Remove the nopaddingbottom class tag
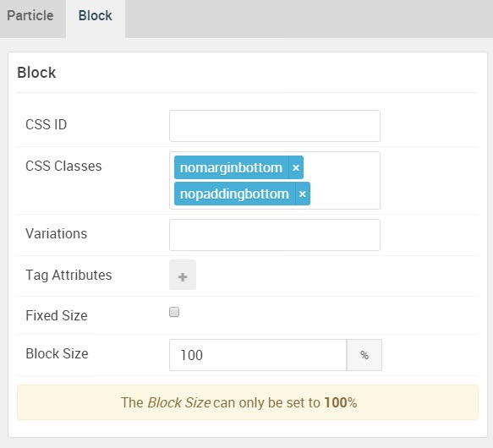This screenshot has height=448, width=493. coord(303,194)
